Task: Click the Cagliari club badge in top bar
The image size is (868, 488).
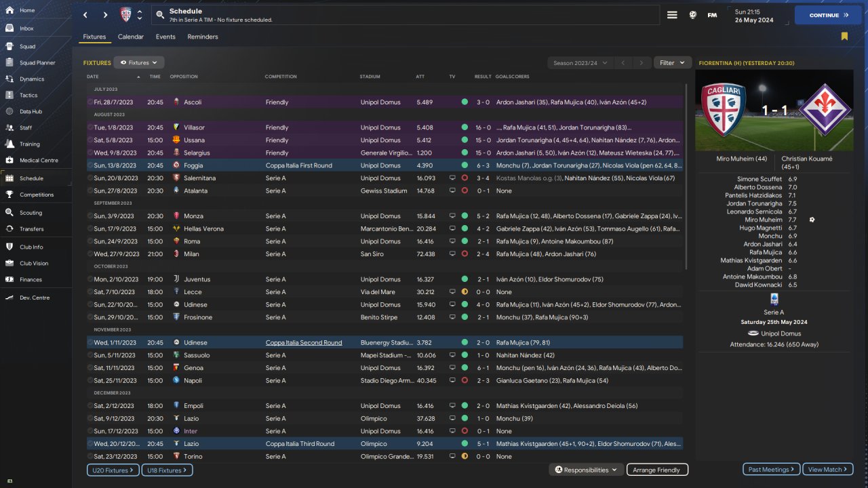Action: [x=125, y=15]
